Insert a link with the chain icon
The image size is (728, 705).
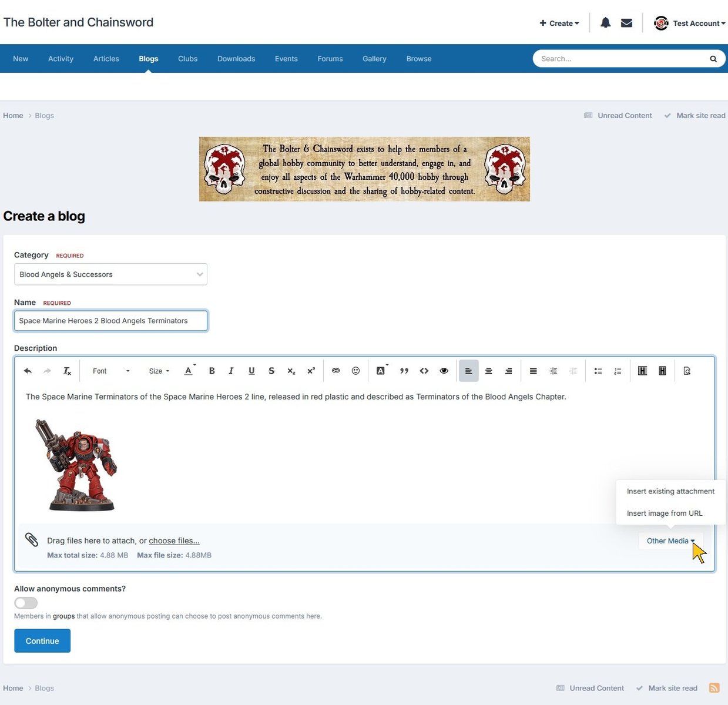[x=336, y=371]
